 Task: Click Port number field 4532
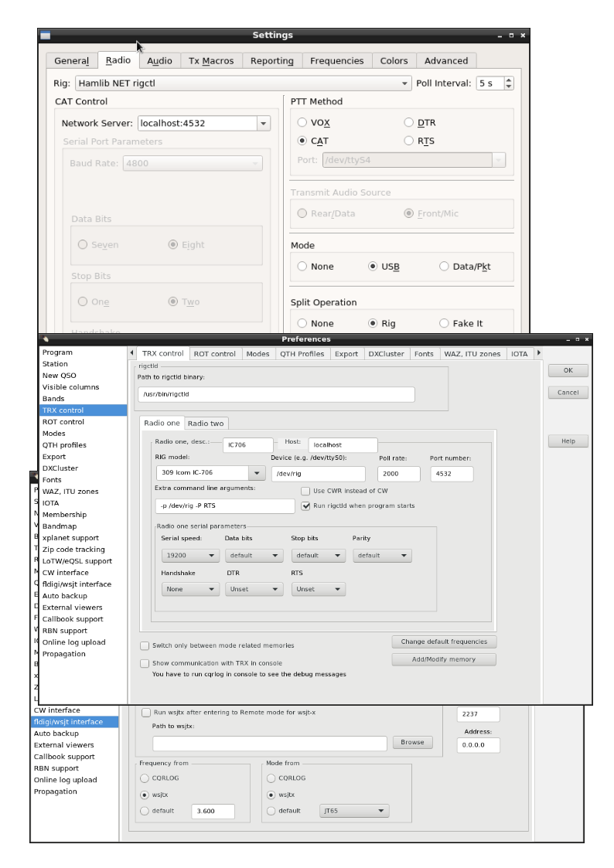[452, 474]
